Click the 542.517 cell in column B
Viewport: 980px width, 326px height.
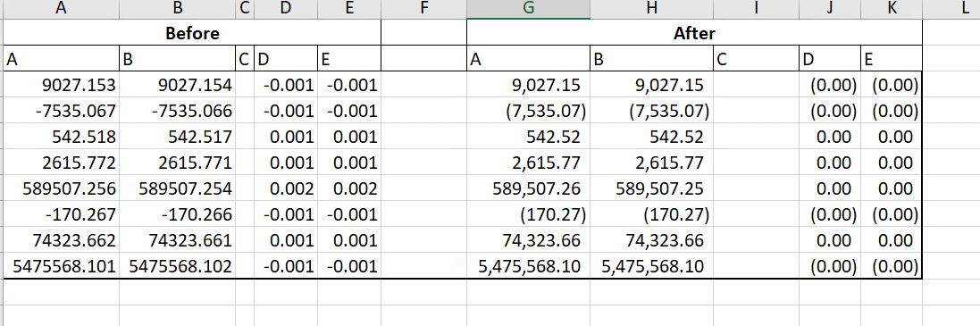pos(177,137)
